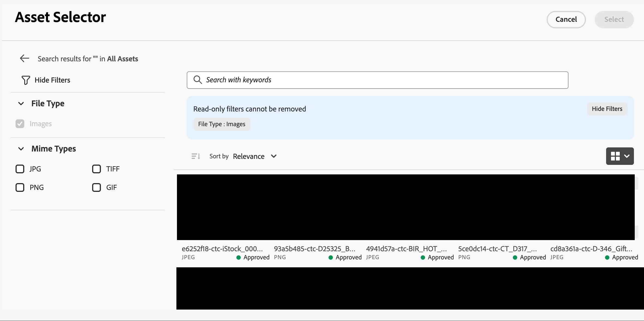Check the JPG mime type checkbox
Viewport: 644px width, 321px height.
(x=20, y=169)
